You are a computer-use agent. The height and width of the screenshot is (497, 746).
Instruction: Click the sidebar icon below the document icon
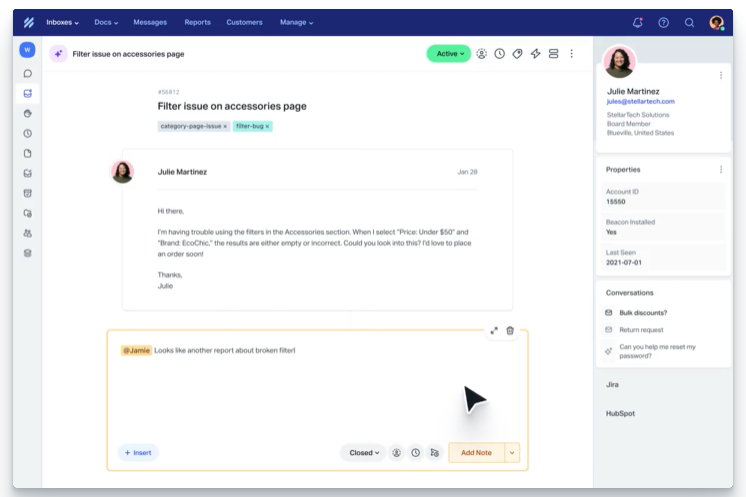(28, 173)
